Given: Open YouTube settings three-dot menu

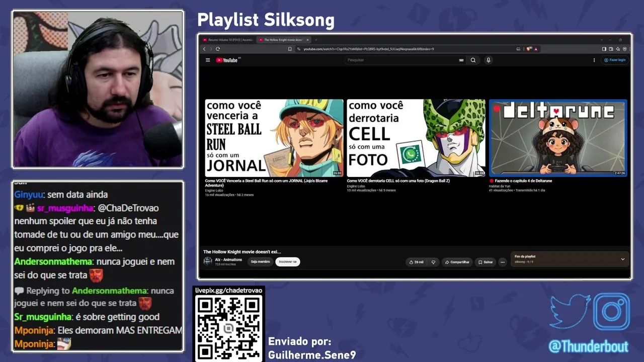Looking at the screenshot, I should click(594, 60).
